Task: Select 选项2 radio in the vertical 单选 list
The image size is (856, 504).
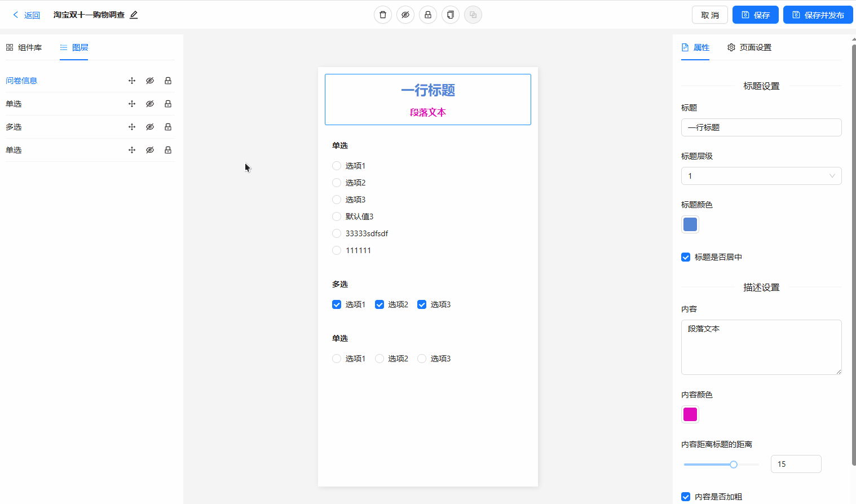Action: [337, 183]
